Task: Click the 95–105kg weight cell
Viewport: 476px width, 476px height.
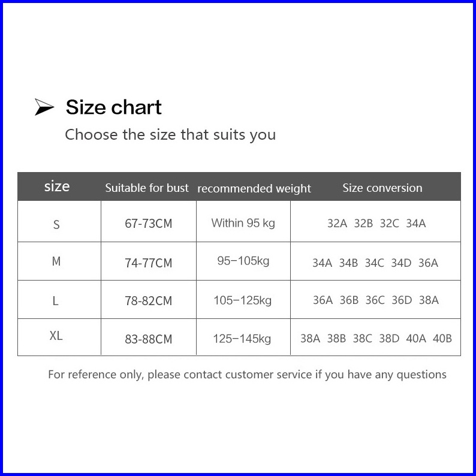Action: [x=243, y=261]
